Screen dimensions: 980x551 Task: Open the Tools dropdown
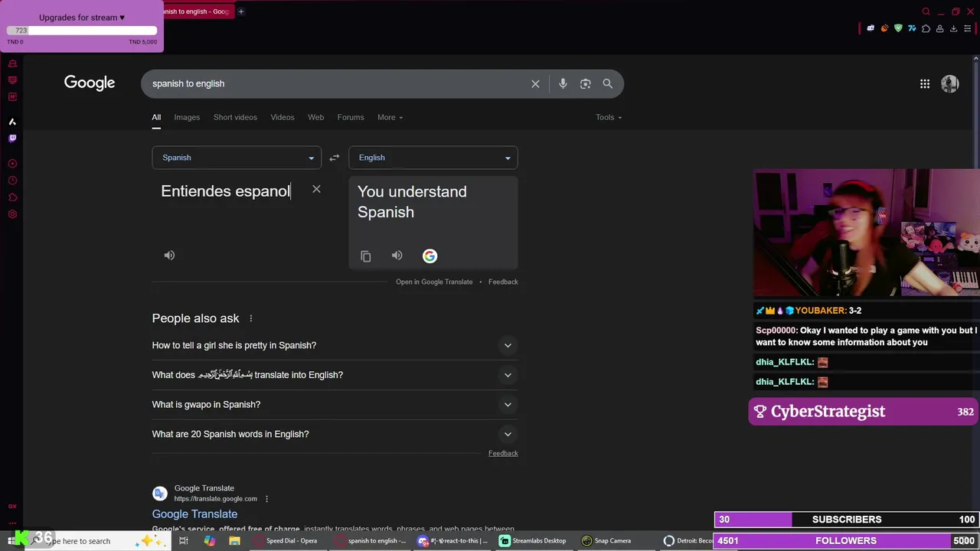pyautogui.click(x=609, y=117)
